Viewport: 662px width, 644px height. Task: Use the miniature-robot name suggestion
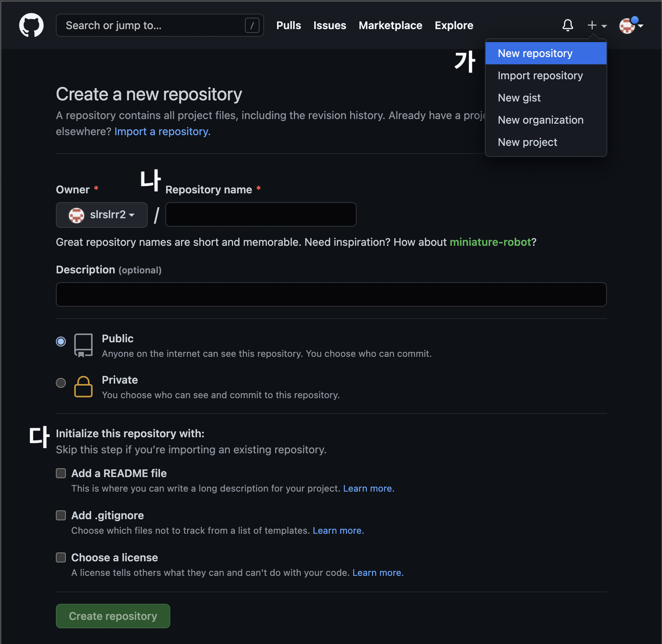pyautogui.click(x=490, y=242)
